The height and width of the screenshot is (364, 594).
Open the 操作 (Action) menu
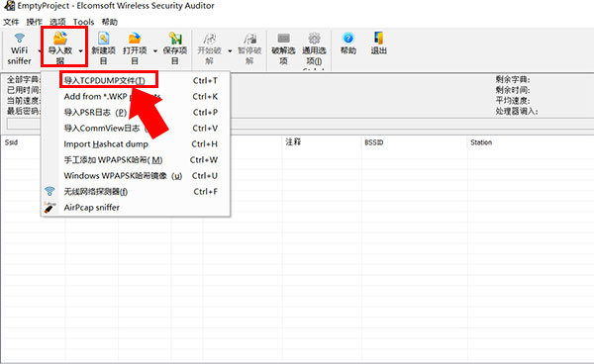[x=34, y=22]
